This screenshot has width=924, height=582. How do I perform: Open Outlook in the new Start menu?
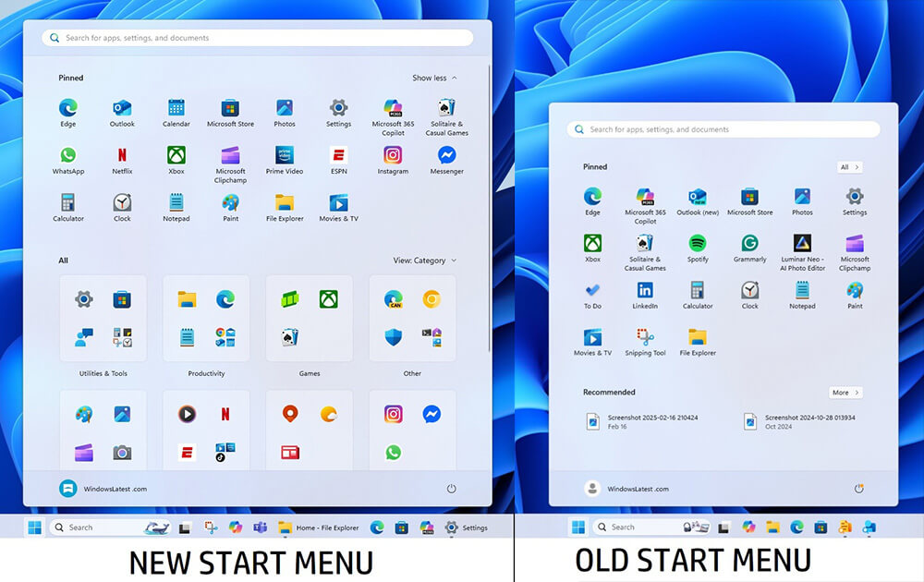(122, 113)
